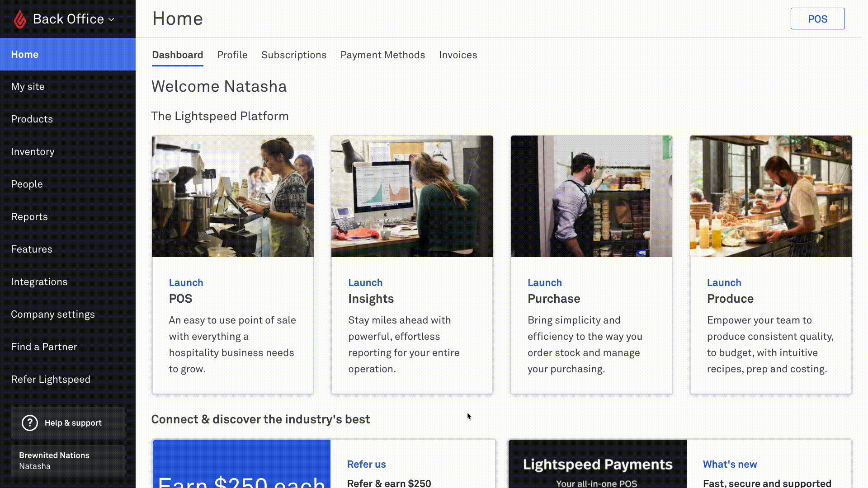Click the Features sidebar icon

[32, 249]
